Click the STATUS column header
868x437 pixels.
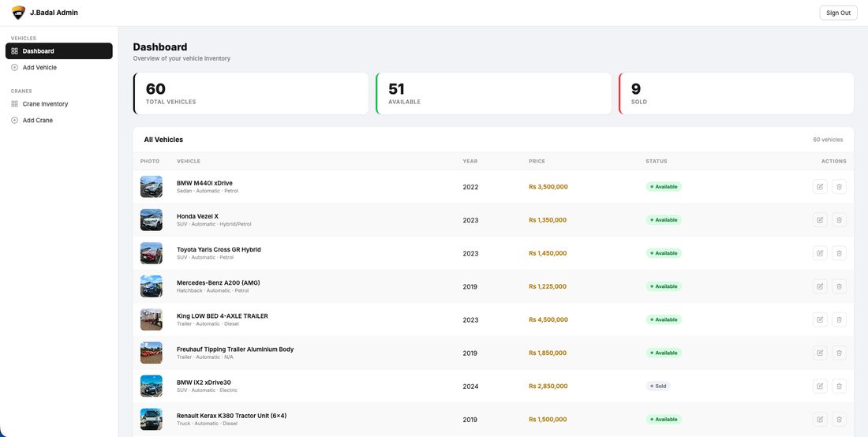pyautogui.click(x=656, y=162)
